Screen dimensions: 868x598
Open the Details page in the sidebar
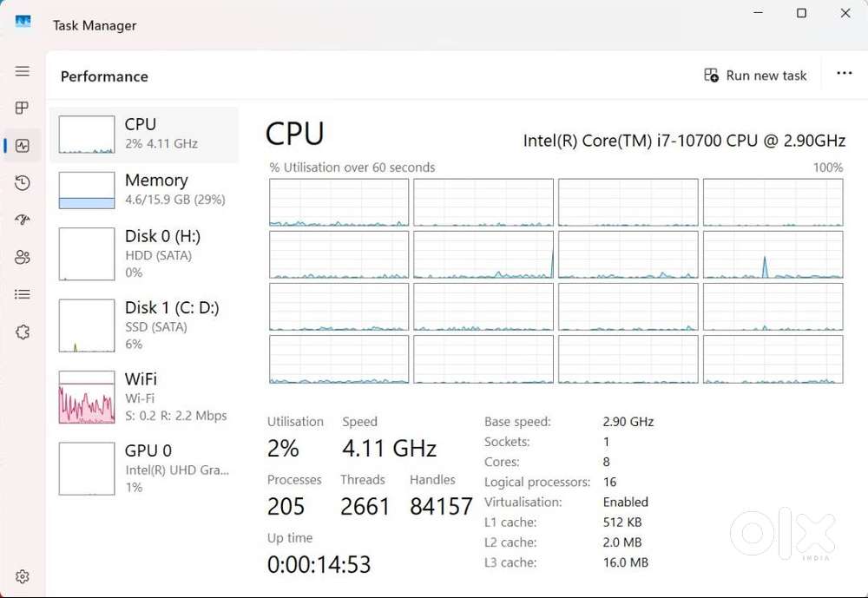click(x=23, y=294)
